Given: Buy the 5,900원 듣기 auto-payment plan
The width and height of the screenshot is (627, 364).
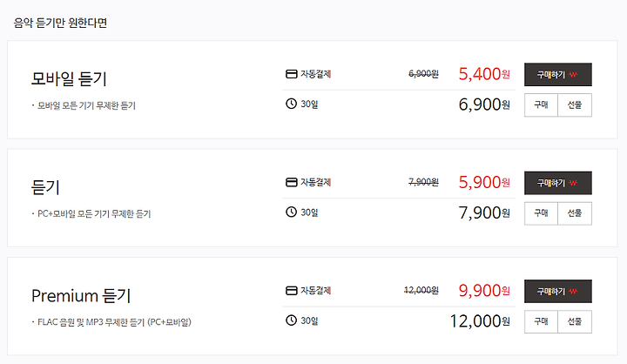Looking at the screenshot, I should [558, 183].
